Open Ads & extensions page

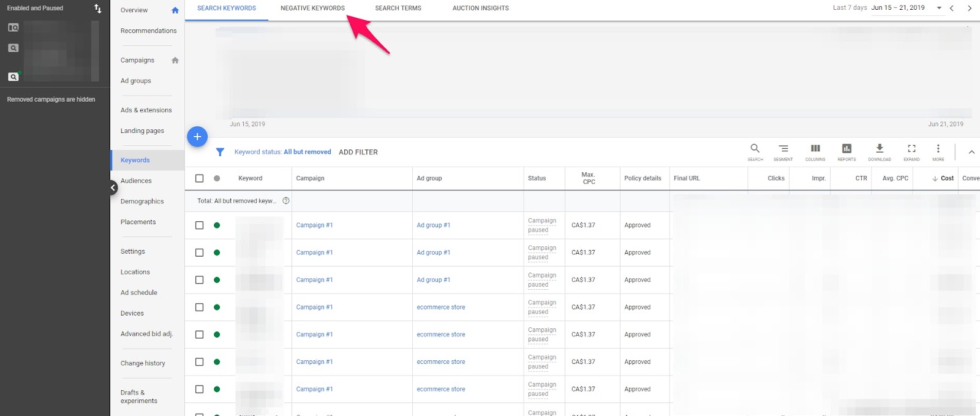pos(146,110)
